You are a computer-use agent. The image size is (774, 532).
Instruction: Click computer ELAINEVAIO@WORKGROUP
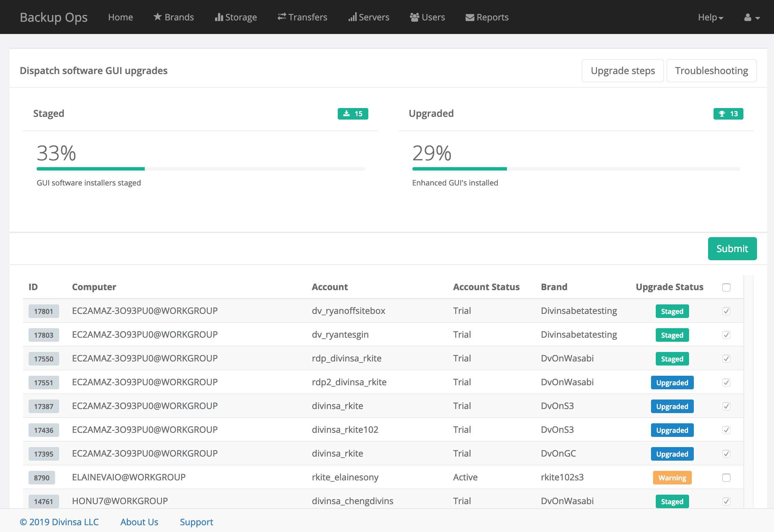tap(129, 477)
